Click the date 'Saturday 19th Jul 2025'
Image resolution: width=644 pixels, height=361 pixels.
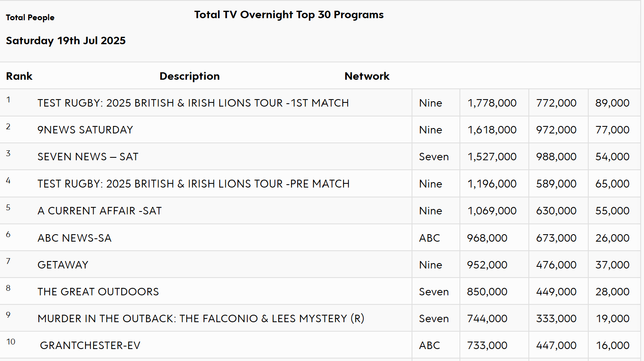[x=66, y=40]
